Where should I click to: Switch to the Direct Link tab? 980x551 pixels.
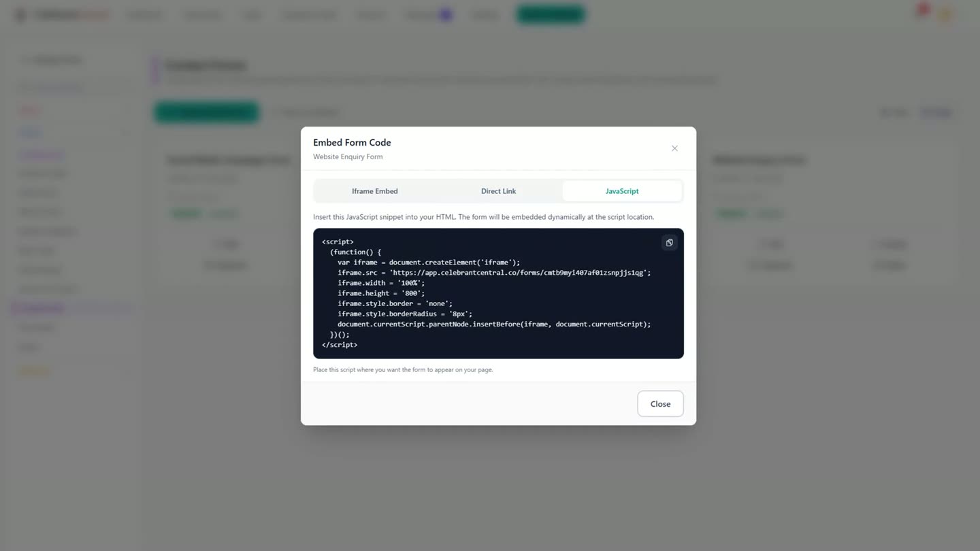click(498, 191)
